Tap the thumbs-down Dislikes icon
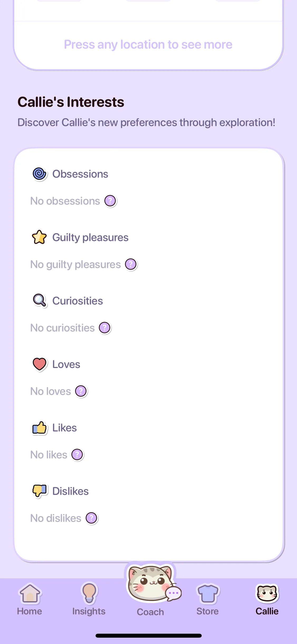The image size is (297, 644). [x=39, y=491]
